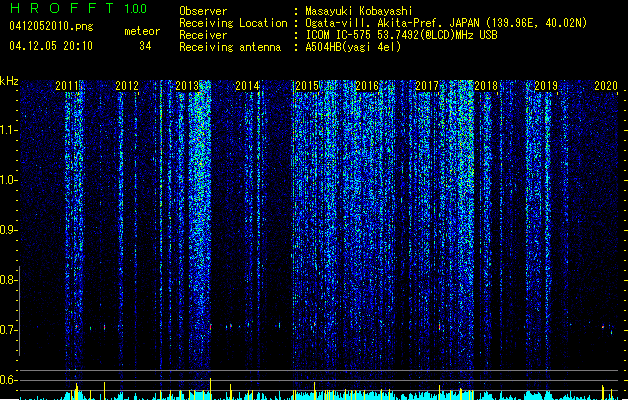Click the 2015 time marker
629x400 pixels.
click(x=307, y=85)
